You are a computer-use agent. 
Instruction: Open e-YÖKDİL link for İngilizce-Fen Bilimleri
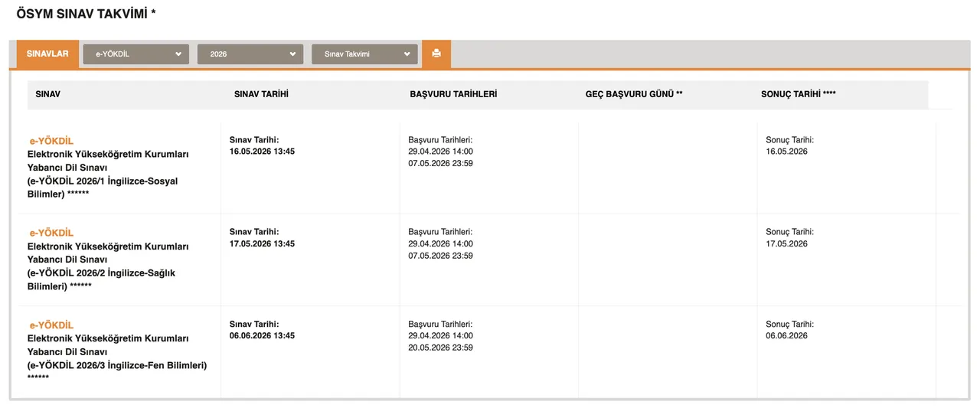(x=51, y=325)
